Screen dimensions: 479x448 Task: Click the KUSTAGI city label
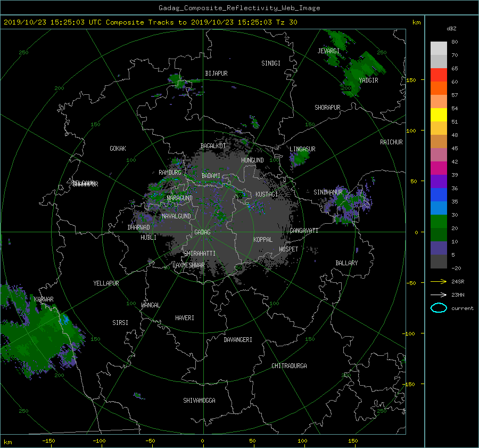pyautogui.click(x=267, y=194)
